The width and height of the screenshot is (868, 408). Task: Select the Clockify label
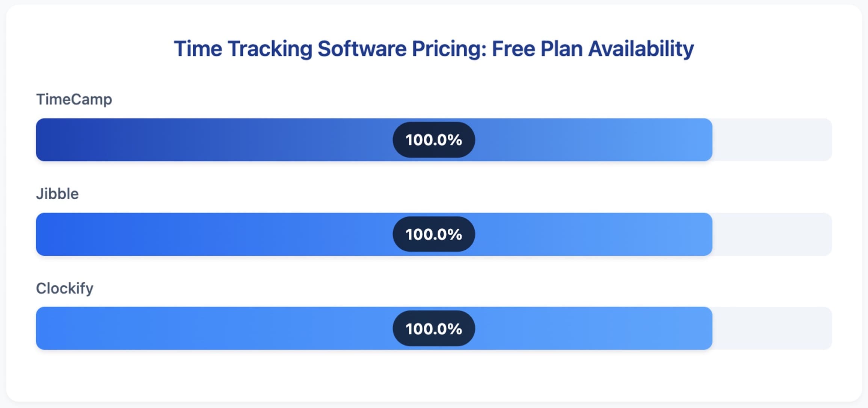[65, 288]
